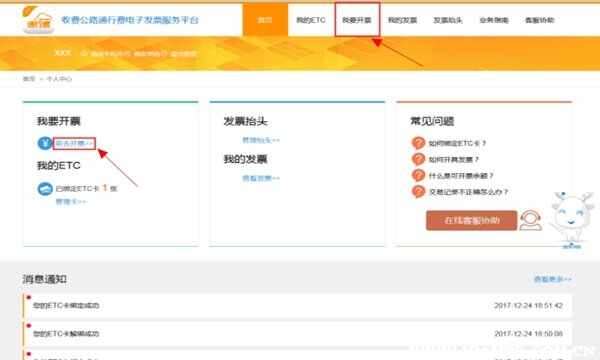This screenshot has width=600, height=360.
Task: Open the 我的ETC navigation tab
Action: point(311,20)
